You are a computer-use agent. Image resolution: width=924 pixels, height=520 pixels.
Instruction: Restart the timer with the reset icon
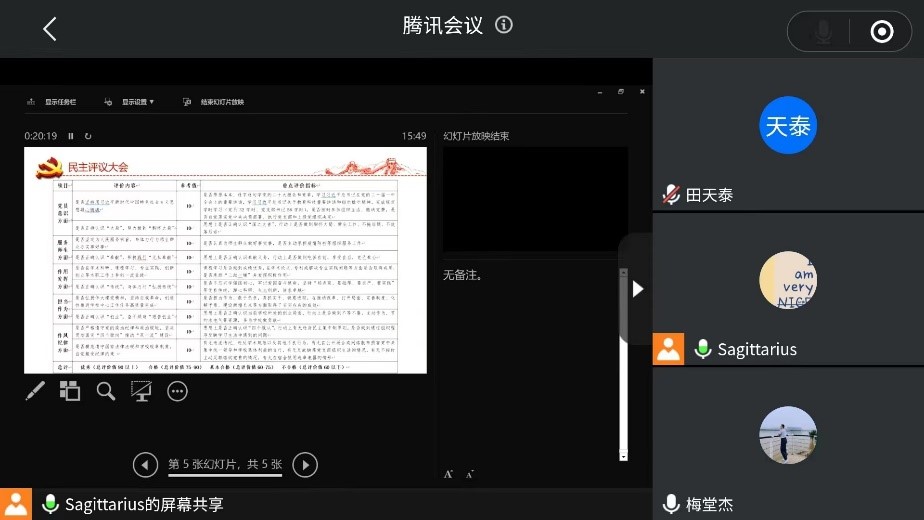tap(88, 136)
